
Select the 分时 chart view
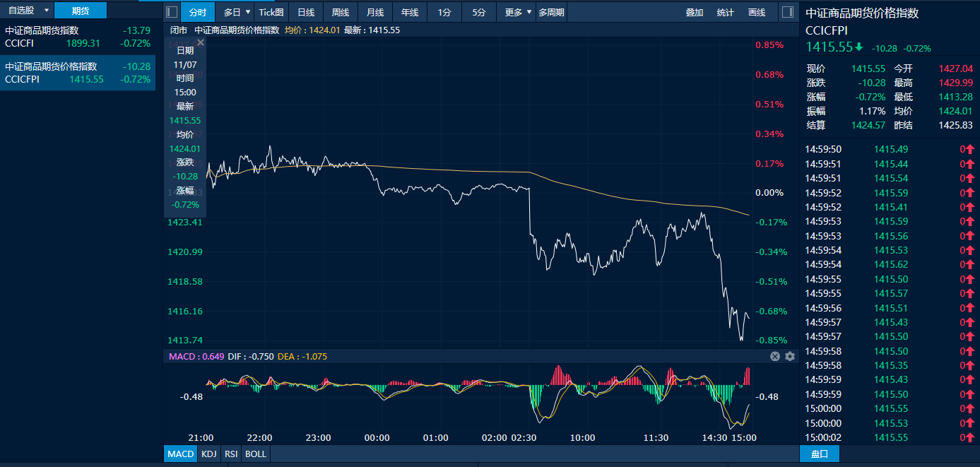(198, 12)
